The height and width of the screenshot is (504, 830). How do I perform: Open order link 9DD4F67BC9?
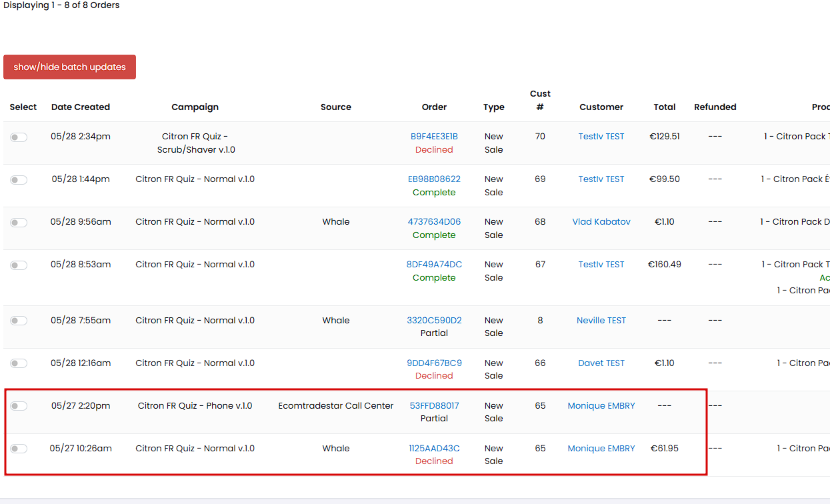click(434, 363)
